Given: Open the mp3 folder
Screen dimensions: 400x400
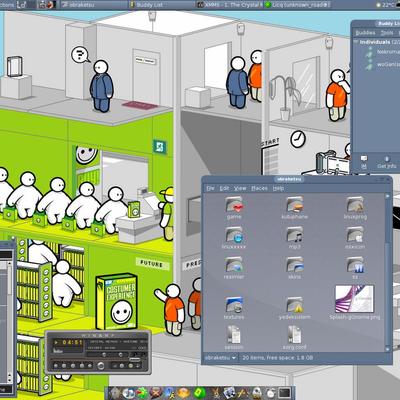Looking at the screenshot, I should (x=294, y=237).
